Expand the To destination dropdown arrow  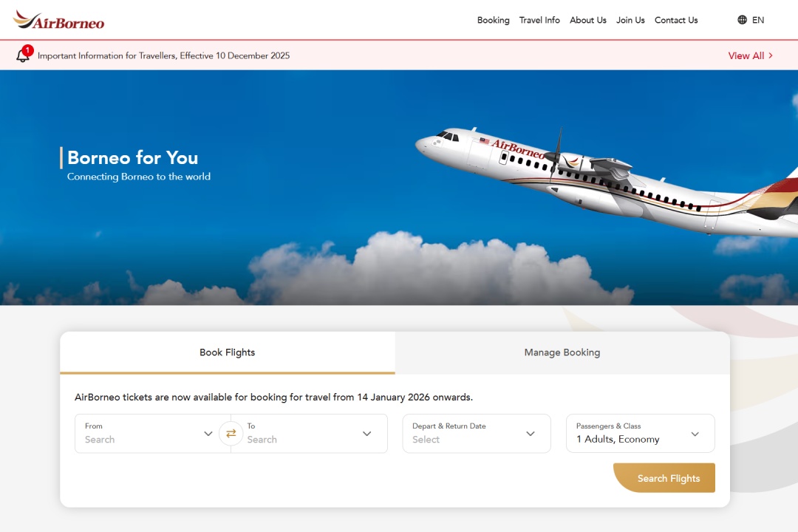(x=367, y=434)
